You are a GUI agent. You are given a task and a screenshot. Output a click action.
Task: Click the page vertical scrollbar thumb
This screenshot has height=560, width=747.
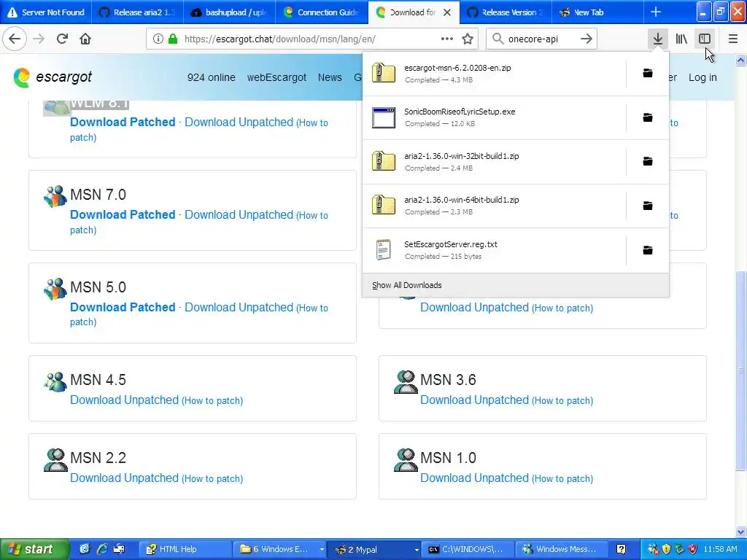tap(740, 370)
